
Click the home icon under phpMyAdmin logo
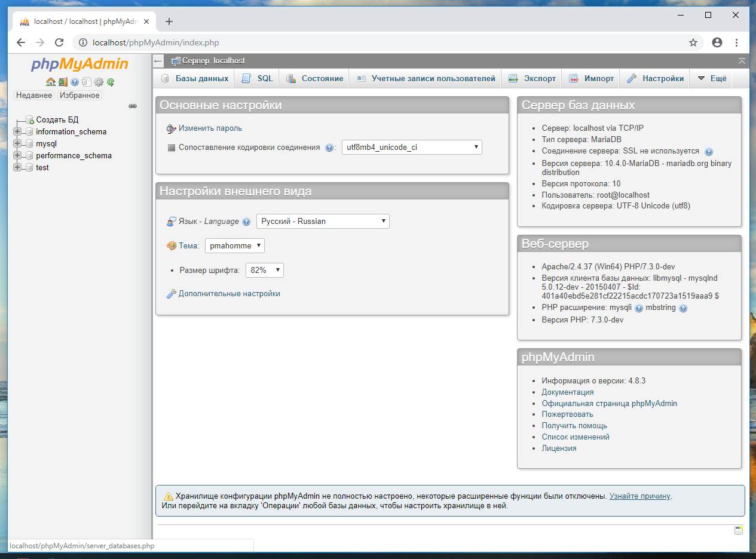pos(51,82)
